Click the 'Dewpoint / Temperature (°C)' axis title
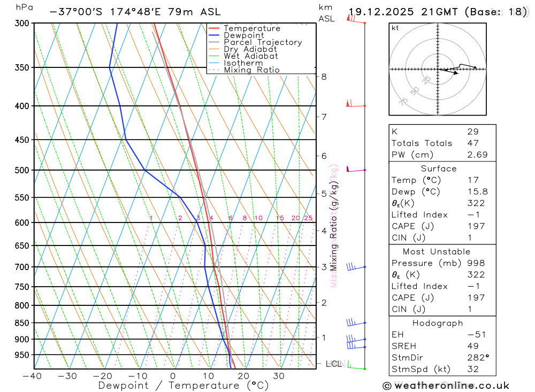The height and width of the screenshot is (392, 535). click(x=183, y=386)
